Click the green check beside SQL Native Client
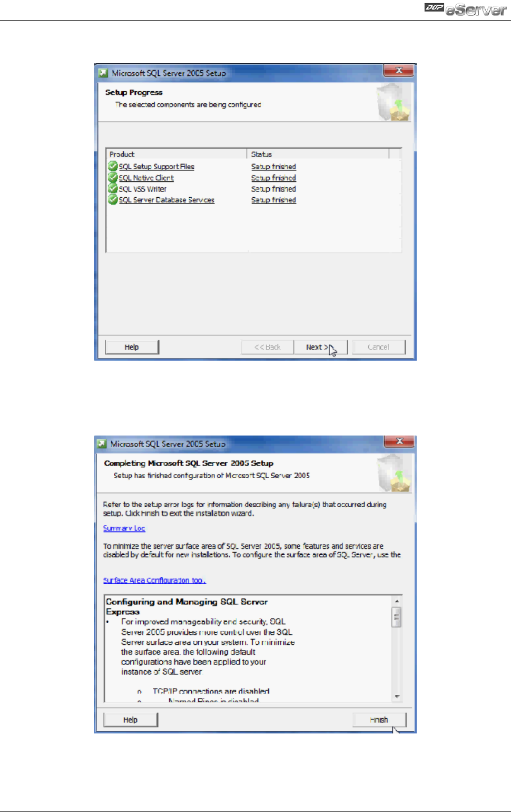The width and height of the screenshot is (511, 812). point(113,178)
